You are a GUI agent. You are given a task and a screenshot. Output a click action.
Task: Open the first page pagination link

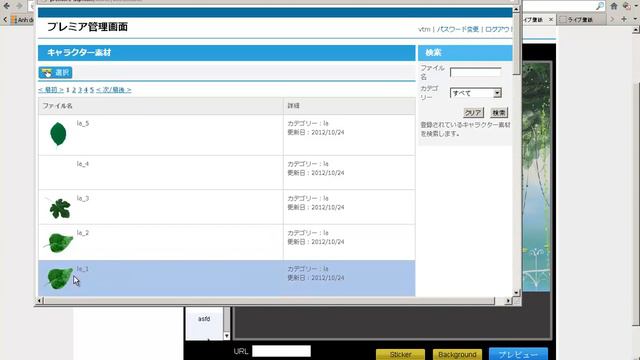pos(51,90)
